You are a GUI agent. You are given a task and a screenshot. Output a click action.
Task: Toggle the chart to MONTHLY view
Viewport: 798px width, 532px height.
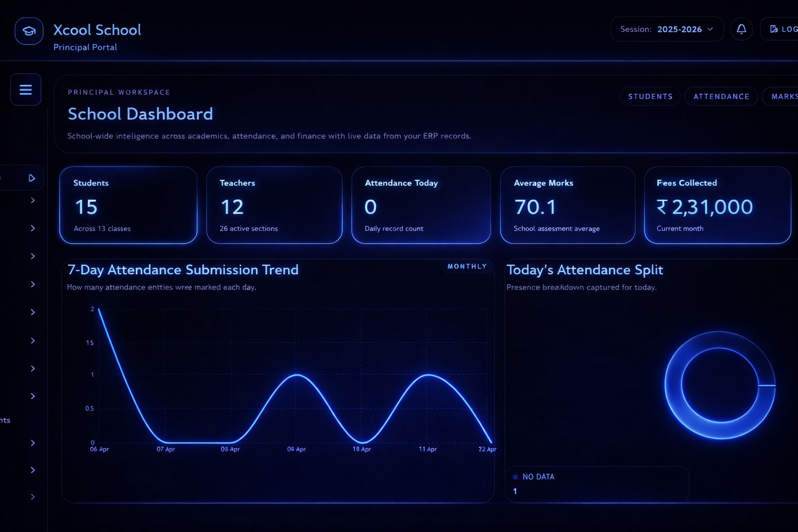click(x=467, y=266)
